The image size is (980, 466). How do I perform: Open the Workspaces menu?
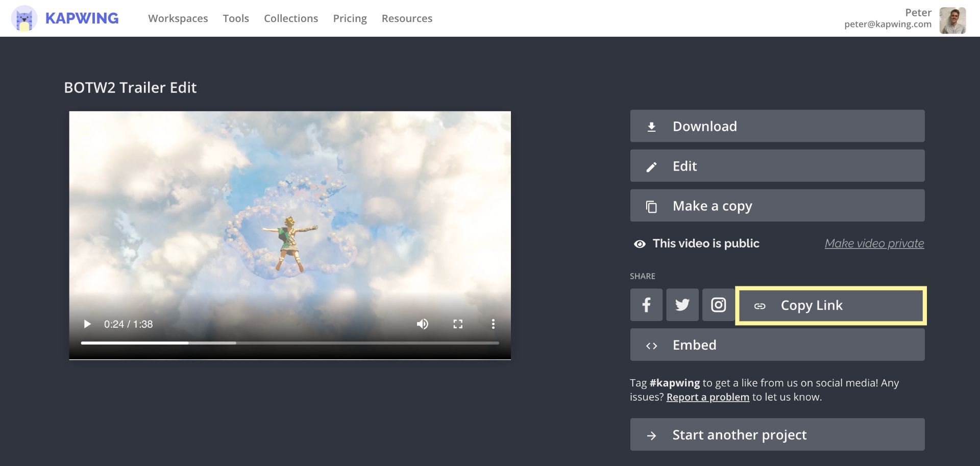pos(178,18)
